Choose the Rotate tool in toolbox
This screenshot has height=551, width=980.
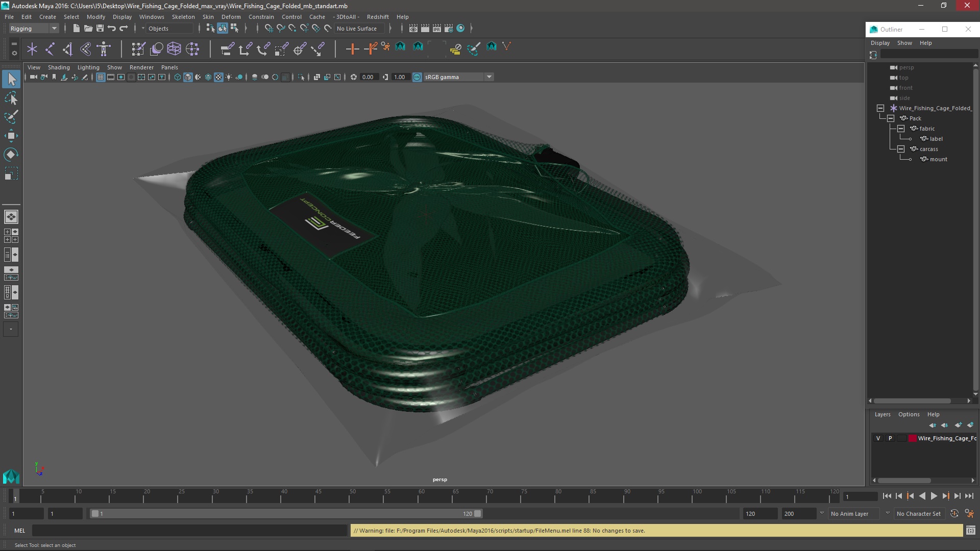(x=11, y=155)
